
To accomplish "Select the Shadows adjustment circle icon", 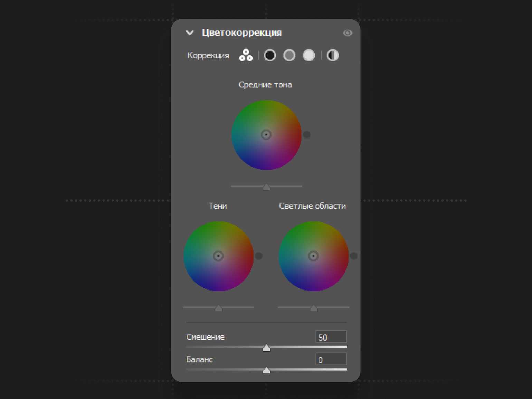I will coord(270,55).
